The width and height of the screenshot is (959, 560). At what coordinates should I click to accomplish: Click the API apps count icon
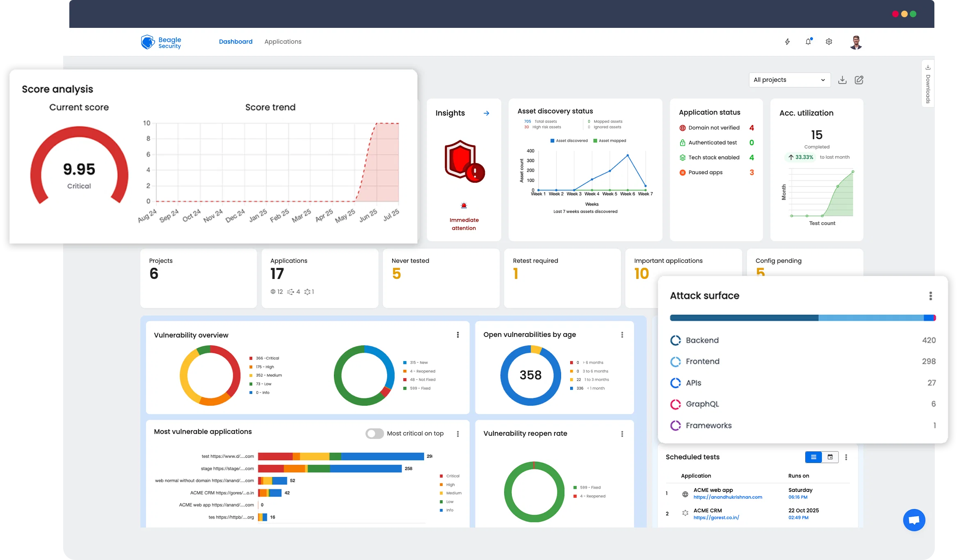(290, 292)
